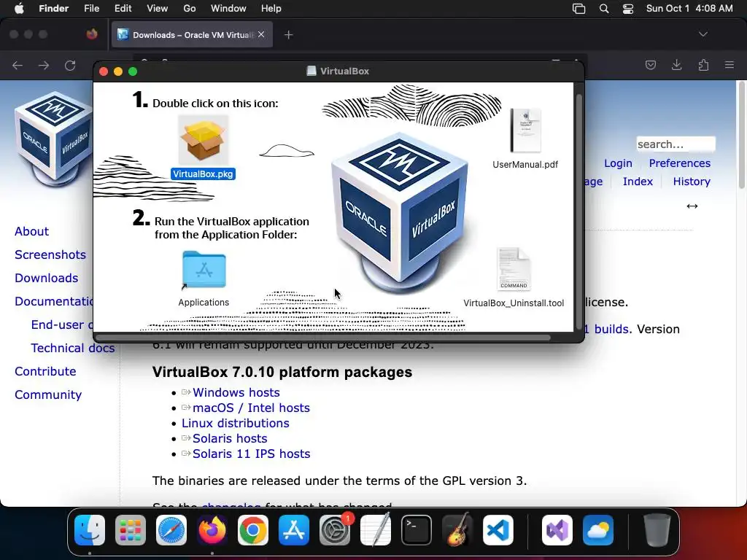The width and height of the screenshot is (747, 560).
Task: Open the Screenshots sidebar link
Action: [x=50, y=254]
